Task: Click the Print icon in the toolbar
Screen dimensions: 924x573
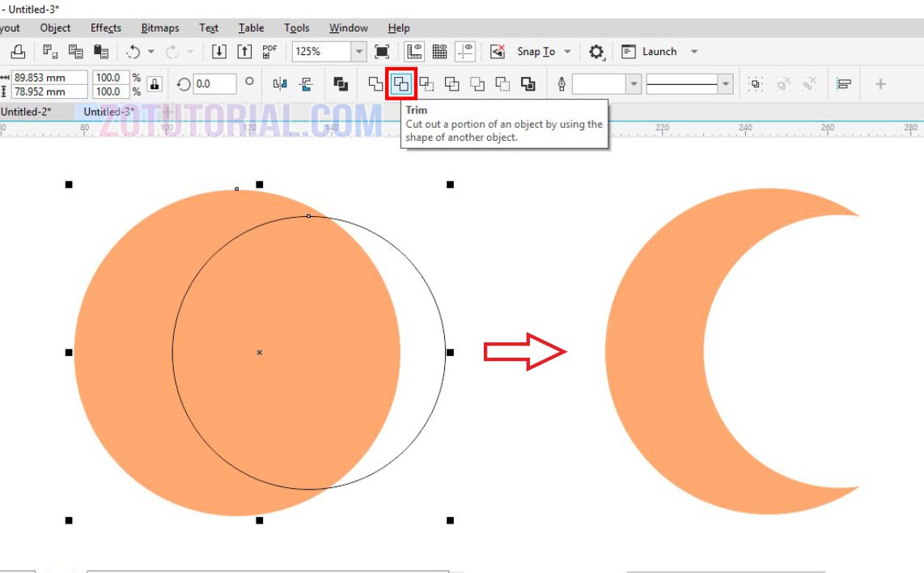Action: coord(19,52)
